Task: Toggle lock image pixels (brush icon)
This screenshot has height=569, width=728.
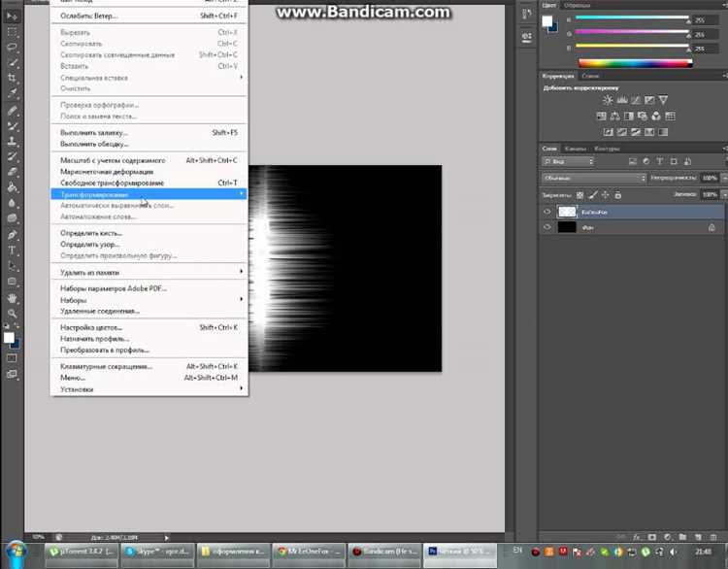Action: (593, 195)
